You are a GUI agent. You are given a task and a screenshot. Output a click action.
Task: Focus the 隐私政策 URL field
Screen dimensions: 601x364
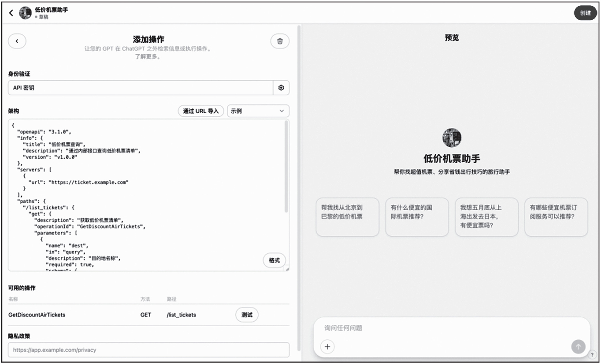tap(148, 350)
